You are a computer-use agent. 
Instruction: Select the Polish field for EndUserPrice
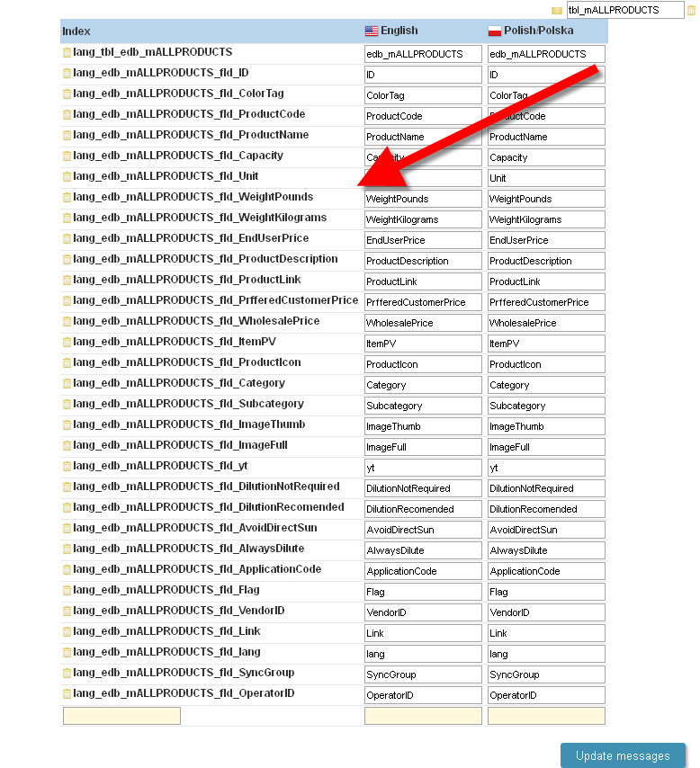(546, 240)
